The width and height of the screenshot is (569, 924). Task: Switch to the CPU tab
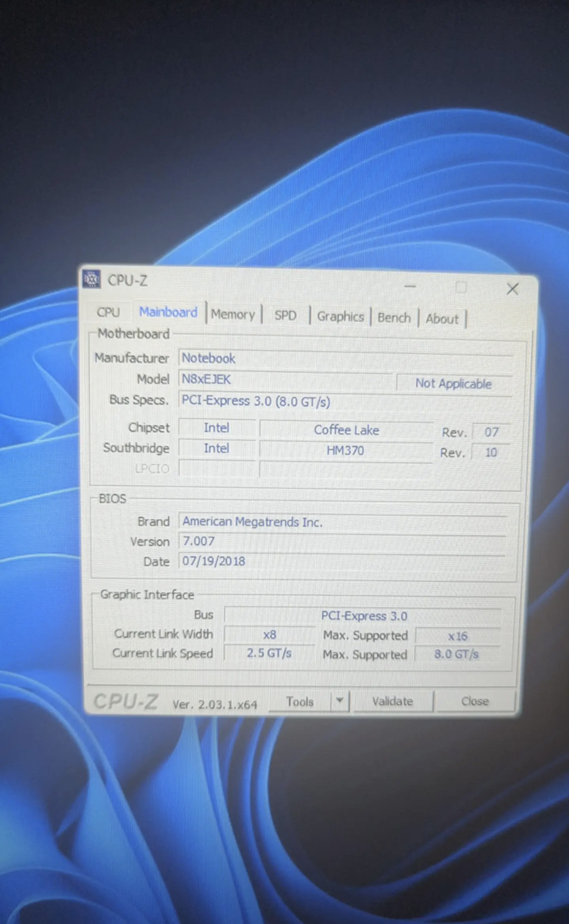[108, 312]
